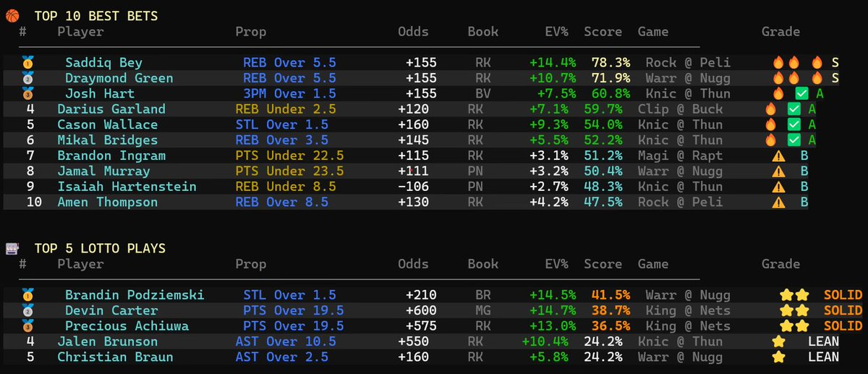Click the BV book for Josh Hart
The image size is (868, 374).
482,93
